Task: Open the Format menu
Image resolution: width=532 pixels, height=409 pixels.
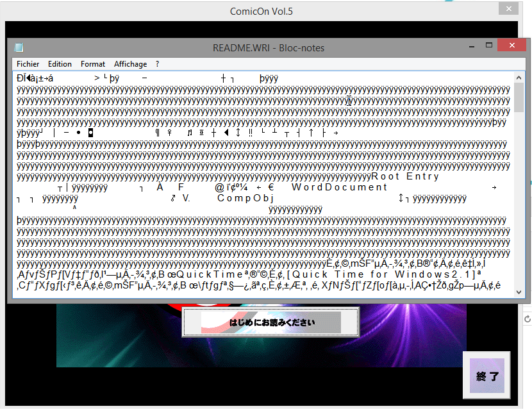Action: 93,64
